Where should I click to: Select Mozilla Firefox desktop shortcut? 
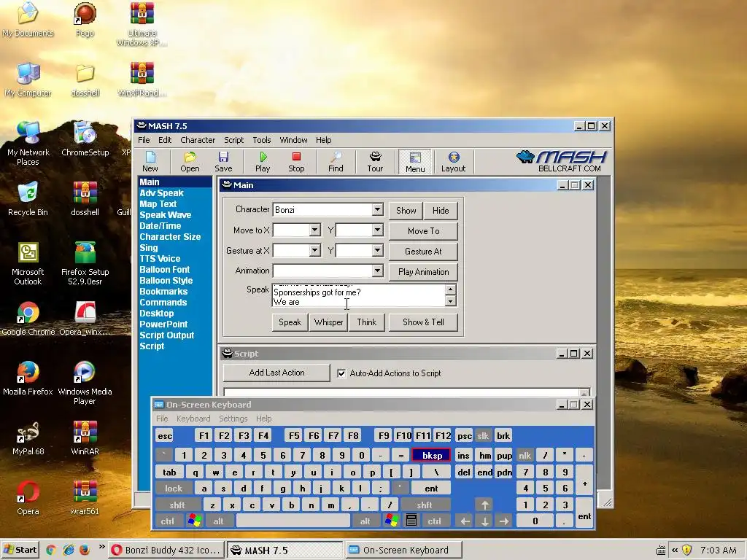coord(28,378)
